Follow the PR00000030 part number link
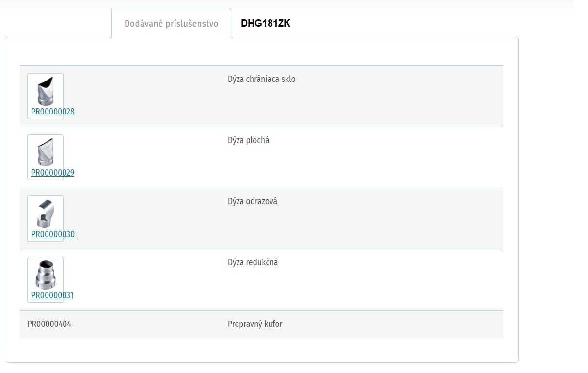 (53, 234)
